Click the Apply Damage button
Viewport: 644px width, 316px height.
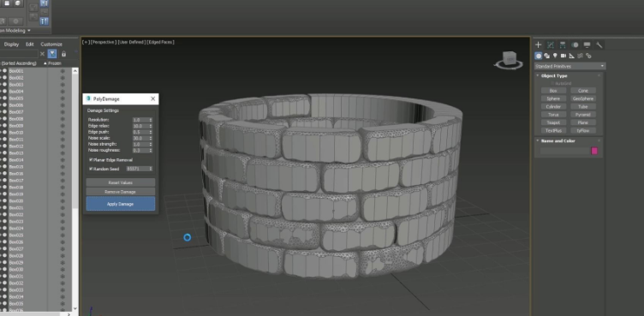pyautogui.click(x=121, y=204)
